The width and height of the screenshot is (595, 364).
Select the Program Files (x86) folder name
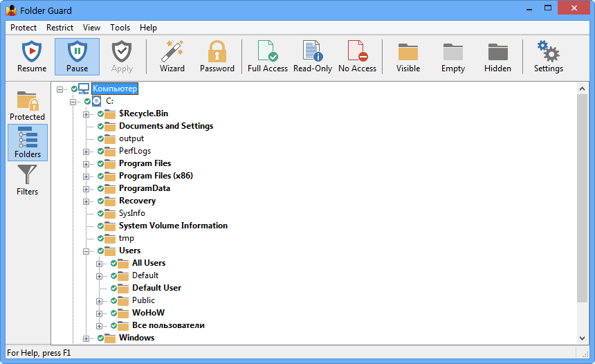point(156,176)
